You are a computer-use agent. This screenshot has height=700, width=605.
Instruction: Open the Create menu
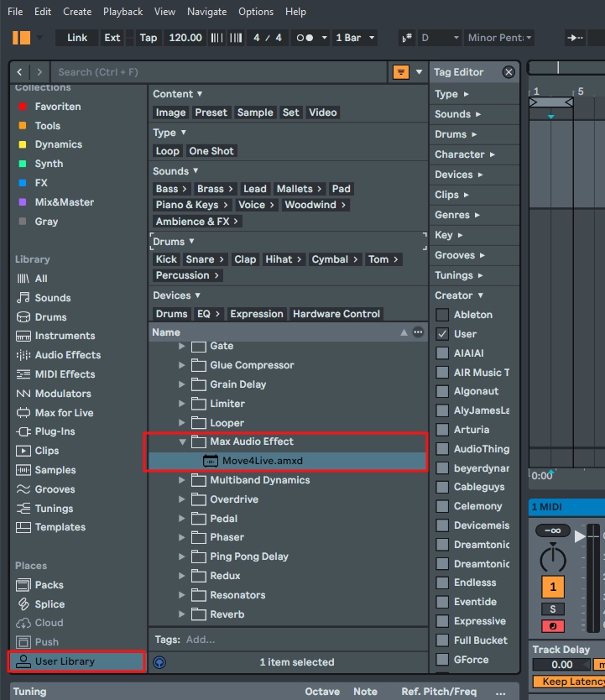[x=77, y=12]
